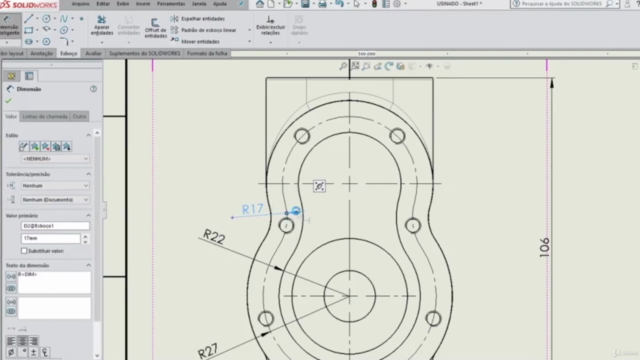This screenshot has width=640, height=360.
Task: Open the Ferramentas menu
Action: tap(171, 4)
